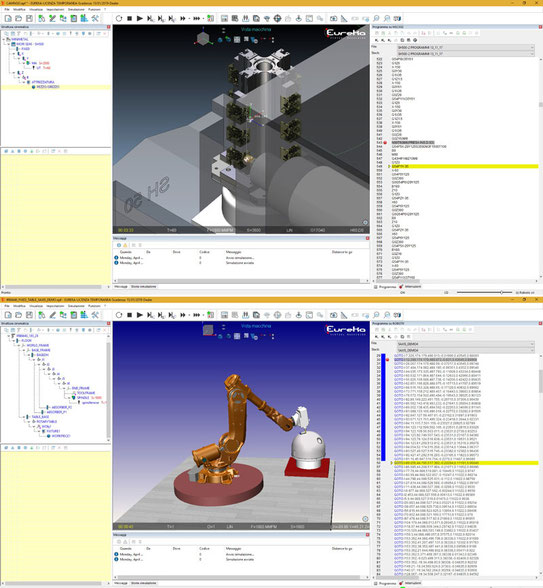
Task: Click the crosshair target icon in top window toolbar
Action: pos(278,18)
